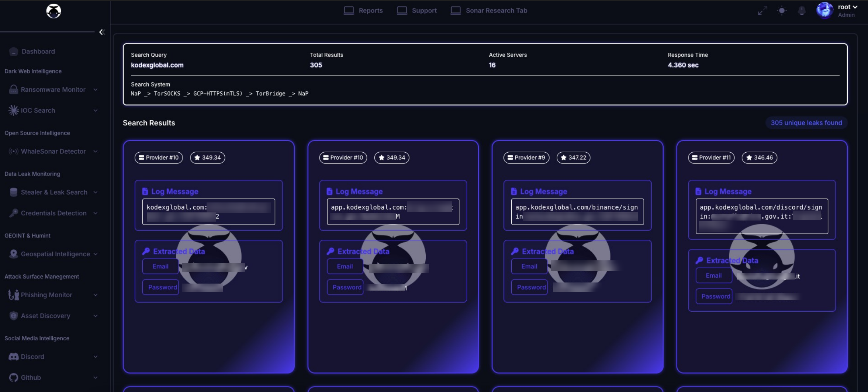Click the Geospatial Intelligence pin icon
Image resolution: width=868 pixels, height=392 pixels.
[14, 254]
